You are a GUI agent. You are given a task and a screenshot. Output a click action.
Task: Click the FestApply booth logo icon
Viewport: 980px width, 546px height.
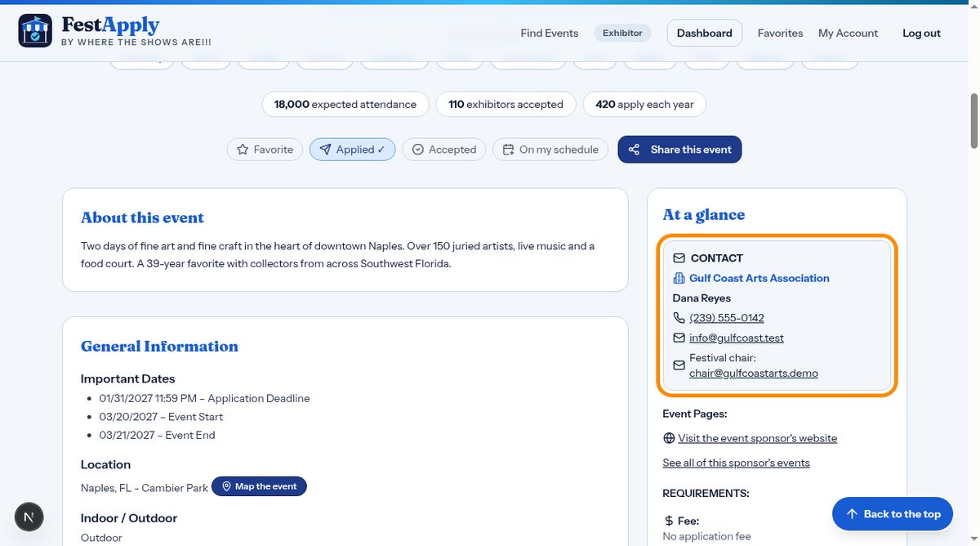35,31
